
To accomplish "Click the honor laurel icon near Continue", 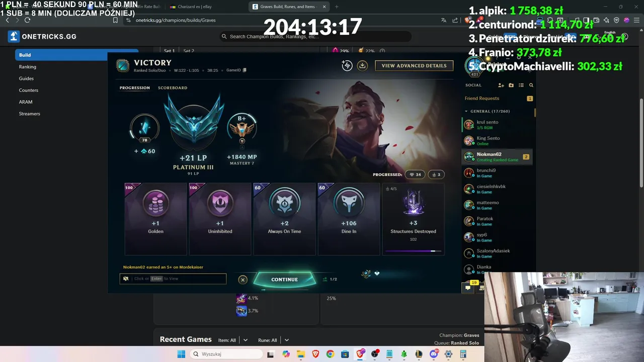I will coord(366,274).
